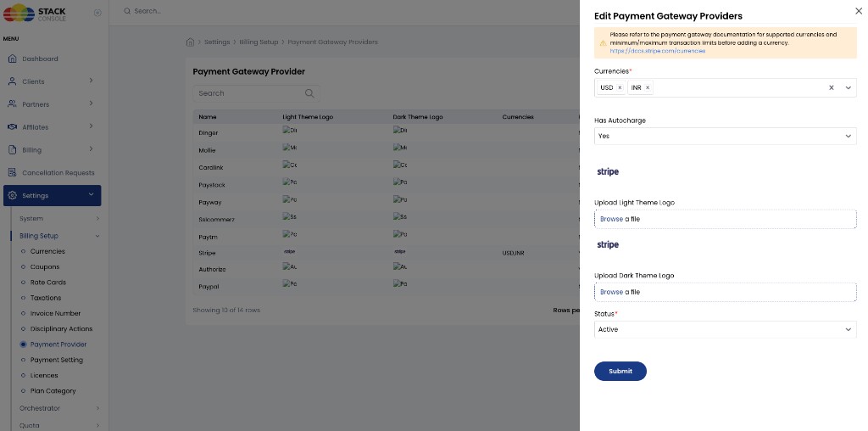Click Payment Gateway Providers breadcrumb
868x431 pixels.
tap(332, 42)
